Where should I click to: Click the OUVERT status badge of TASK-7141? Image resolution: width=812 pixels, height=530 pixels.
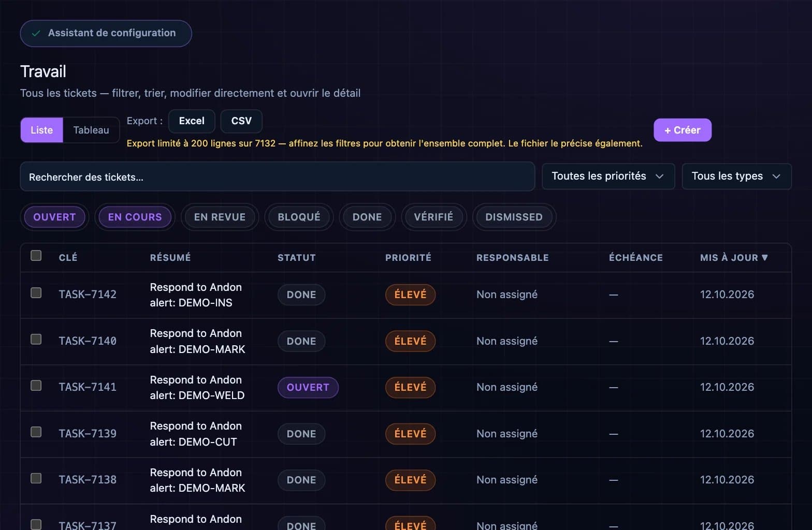[x=308, y=388]
